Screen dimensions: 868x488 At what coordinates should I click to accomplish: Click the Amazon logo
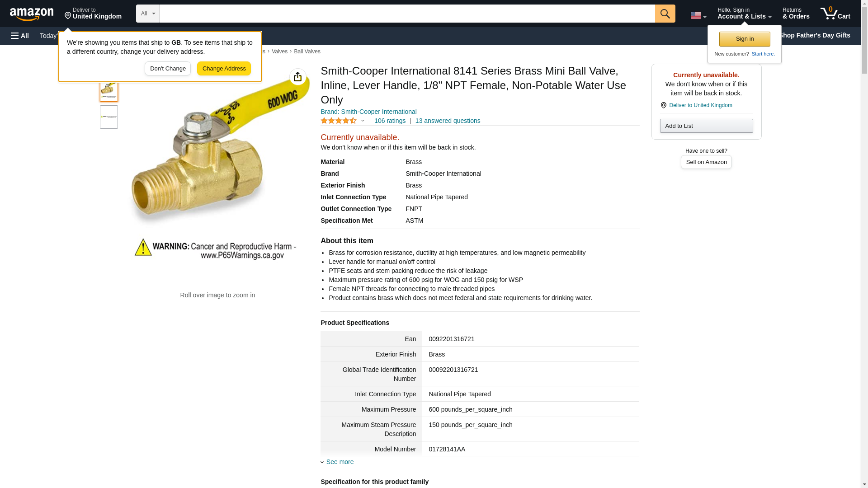click(32, 14)
